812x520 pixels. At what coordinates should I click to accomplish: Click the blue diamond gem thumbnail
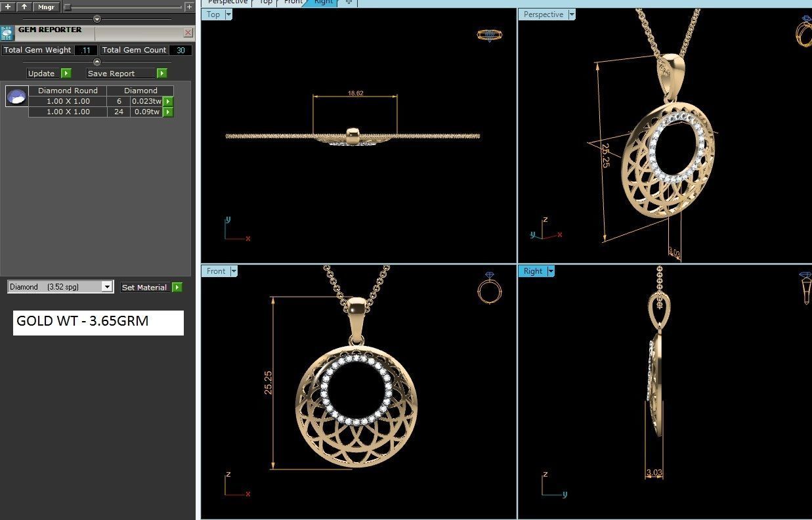point(16,97)
